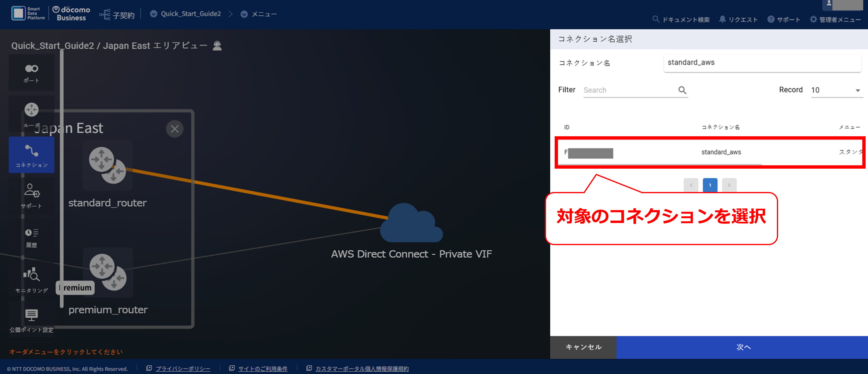The image size is (868, 374).
Task: Open リクエスト notifications in header
Action: (x=738, y=19)
